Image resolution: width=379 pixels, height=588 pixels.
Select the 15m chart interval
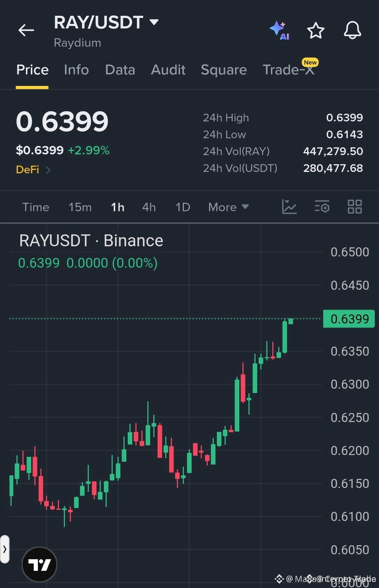pos(80,207)
